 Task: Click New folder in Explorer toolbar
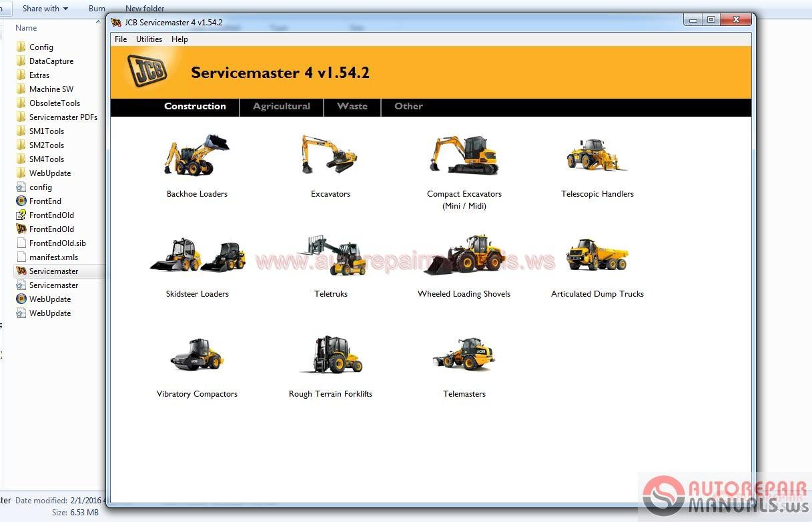145,9
